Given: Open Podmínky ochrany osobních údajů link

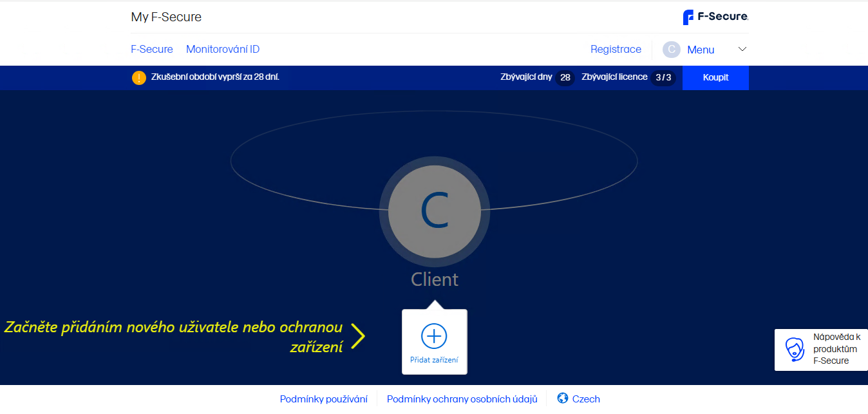Looking at the screenshot, I should (x=462, y=399).
